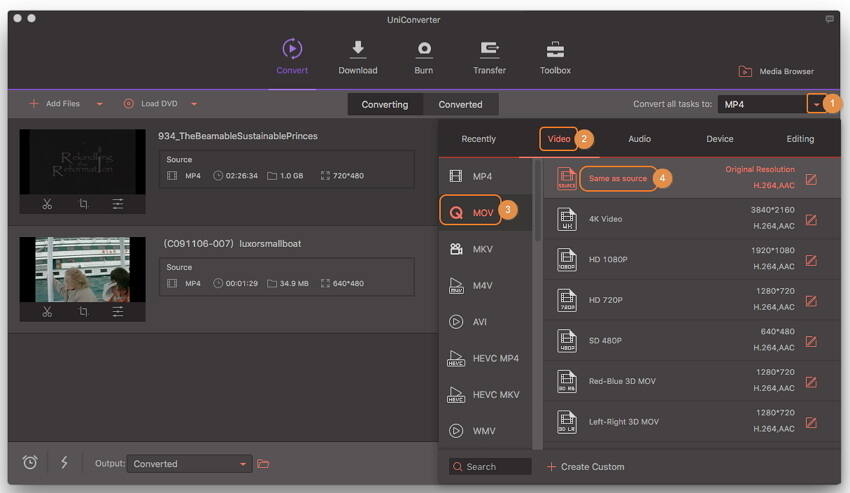
Task: Select the 4K Video preset
Action: click(x=692, y=219)
